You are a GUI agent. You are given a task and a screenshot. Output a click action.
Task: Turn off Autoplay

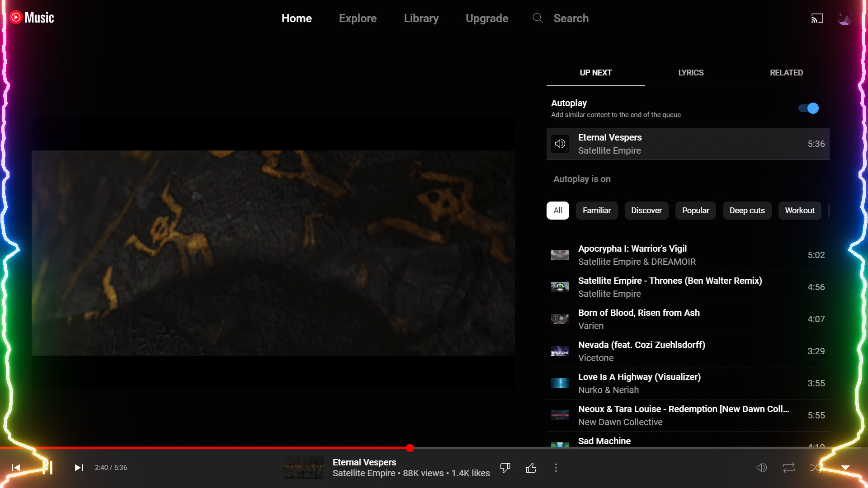tap(808, 108)
